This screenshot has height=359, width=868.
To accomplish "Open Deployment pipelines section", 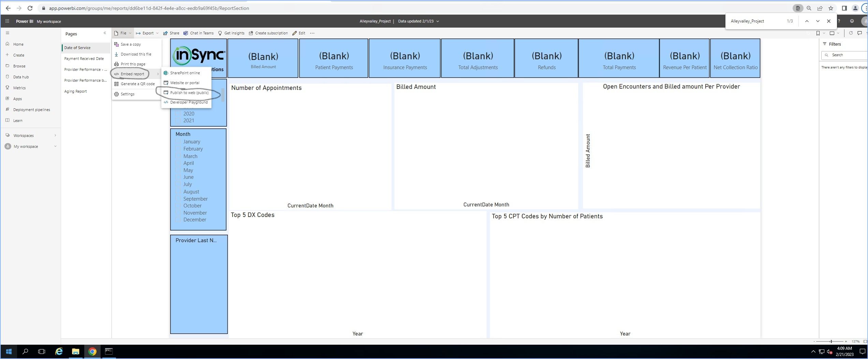I will (x=31, y=110).
